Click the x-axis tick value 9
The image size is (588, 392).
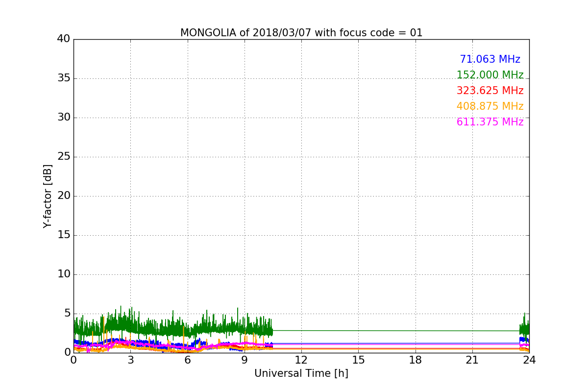tap(245, 360)
